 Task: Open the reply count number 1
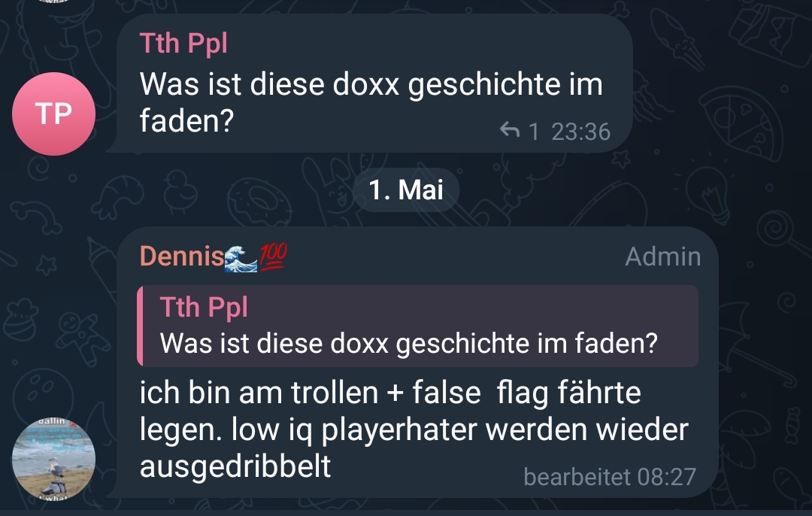533,132
